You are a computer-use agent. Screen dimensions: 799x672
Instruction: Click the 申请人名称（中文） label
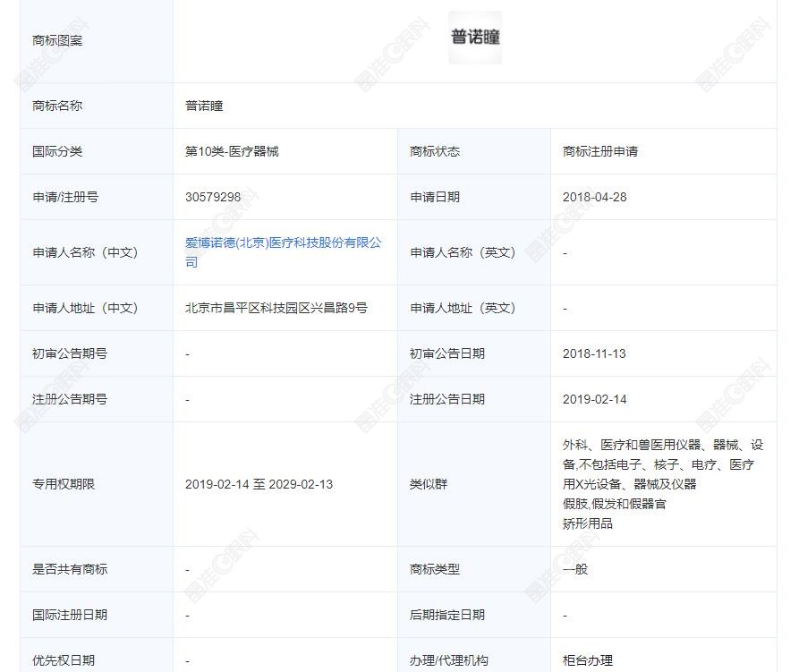tap(85, 252)
